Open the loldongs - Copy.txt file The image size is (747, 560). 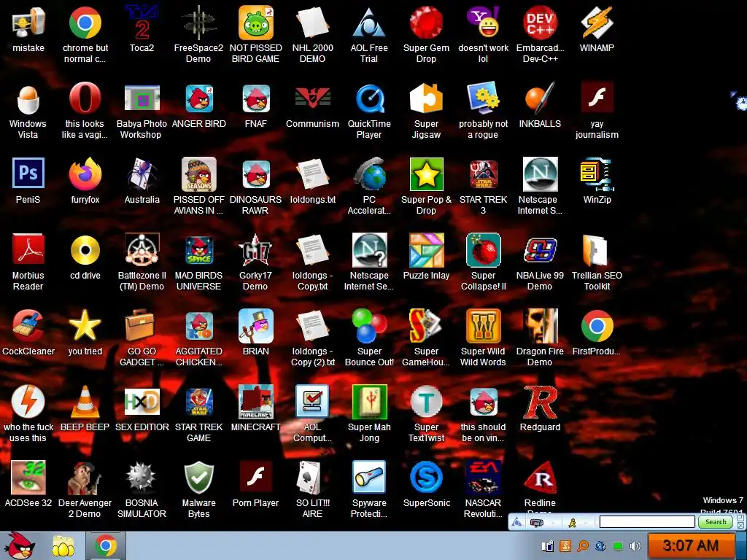[312, 250]
